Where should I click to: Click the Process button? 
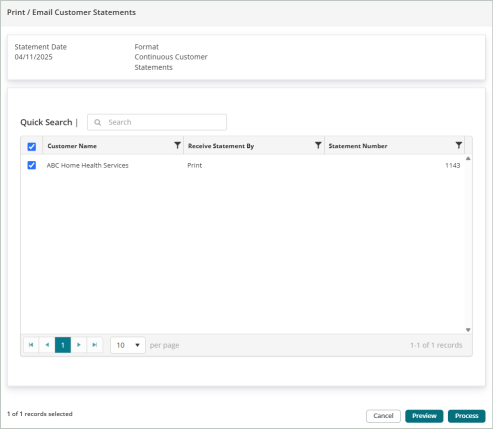tap(467, 416)
